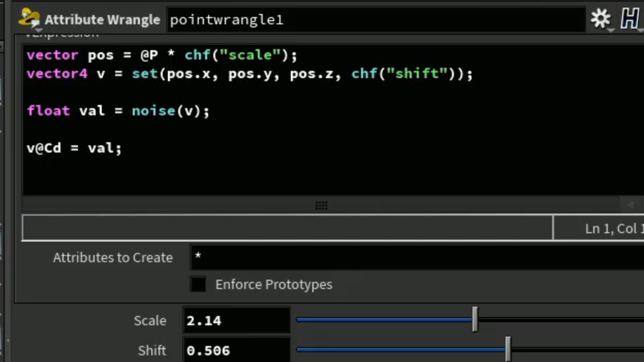This screenshot has height=362, width=644.
Task: Click the Attributes to Create label
Action: pyautogui.click(x=113, y=258)
